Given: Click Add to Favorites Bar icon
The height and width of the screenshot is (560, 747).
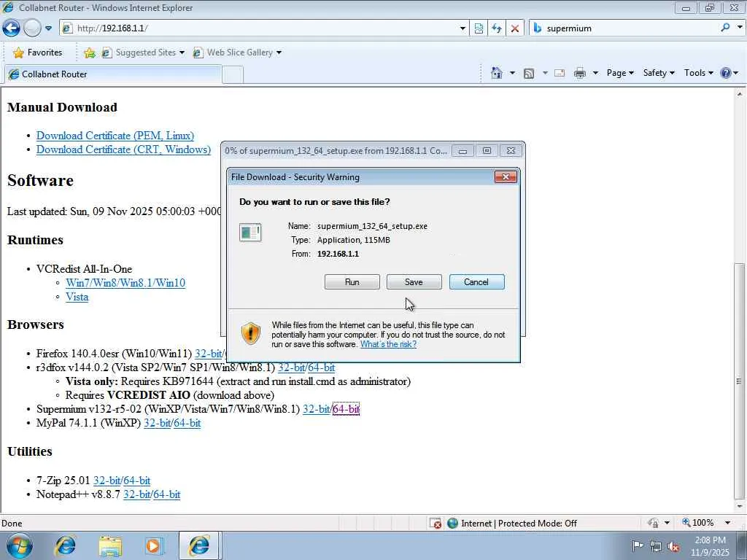Looking at the screenshot, I should [89, 52].
